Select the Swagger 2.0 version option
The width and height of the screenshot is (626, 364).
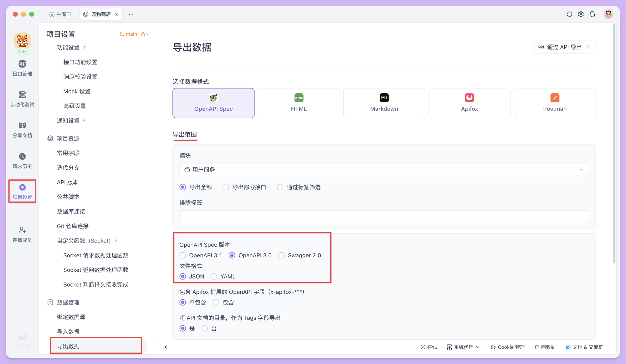pyautogui.click(x=281, y=255)
